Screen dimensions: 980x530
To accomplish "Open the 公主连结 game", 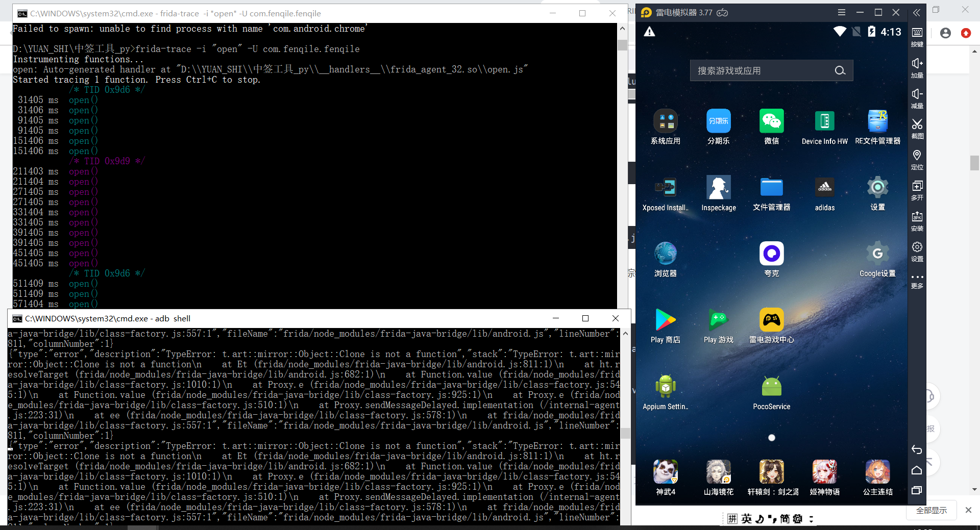I will pos(878,478).
